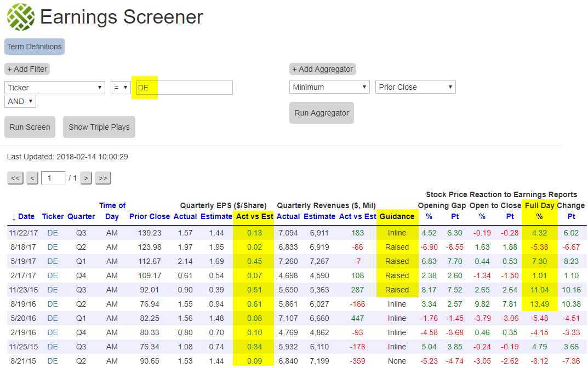Open the Term Definitions panel

[x=34, y=47]
